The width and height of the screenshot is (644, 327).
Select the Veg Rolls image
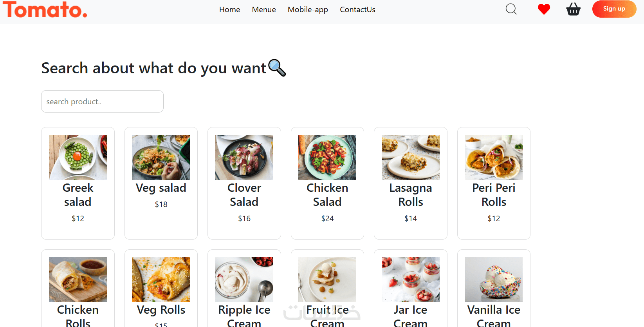click(x=161, y=279)
